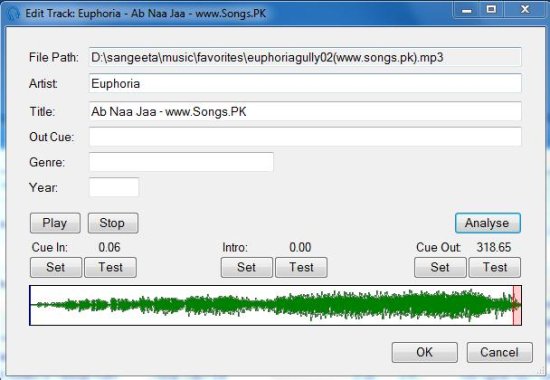Click the Genre input box

pos(181,162)
